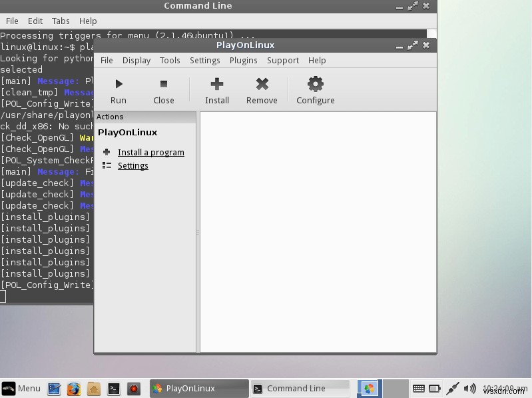
Task: Switch to Command Line taskbar window button
Action: [x=300, y=389]
